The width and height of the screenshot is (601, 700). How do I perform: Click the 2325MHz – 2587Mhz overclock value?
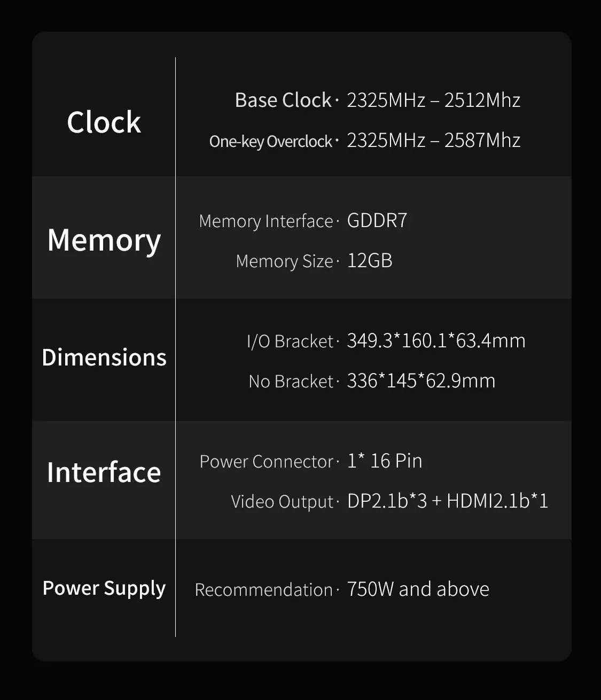pos(433,141)
